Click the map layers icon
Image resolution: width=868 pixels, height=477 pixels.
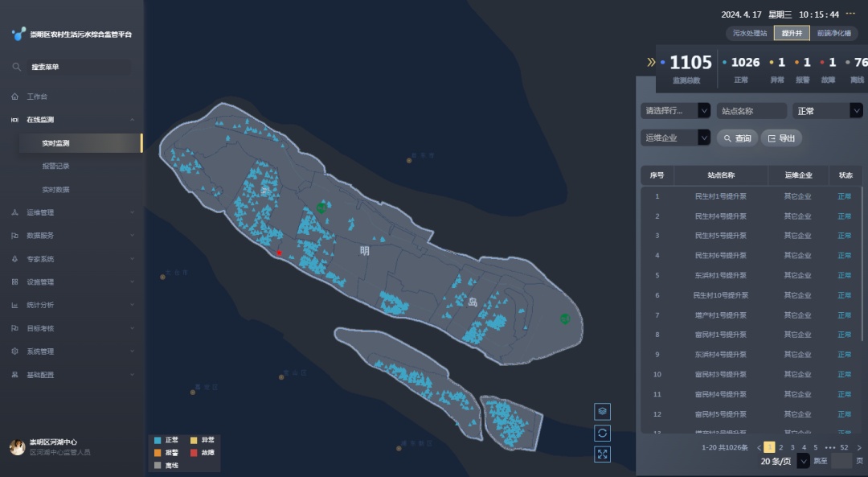pos(602,412)
